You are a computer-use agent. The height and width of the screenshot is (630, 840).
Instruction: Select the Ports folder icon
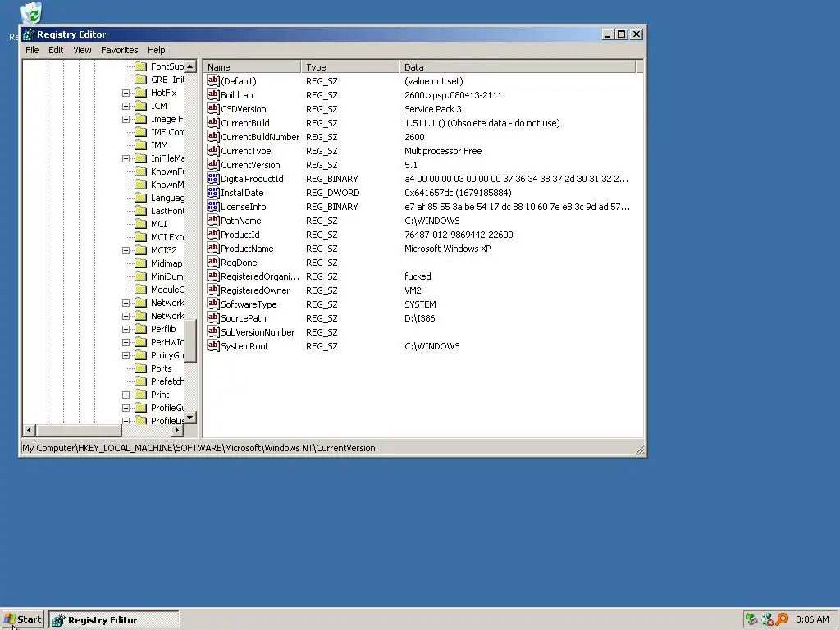(x=141, y=368)
